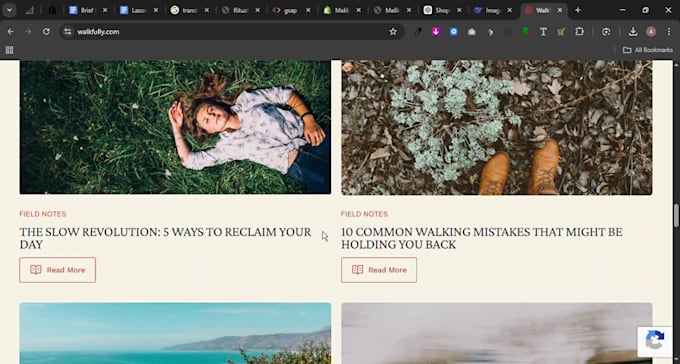Select the pinned gray triangle tab

point(29,10)
